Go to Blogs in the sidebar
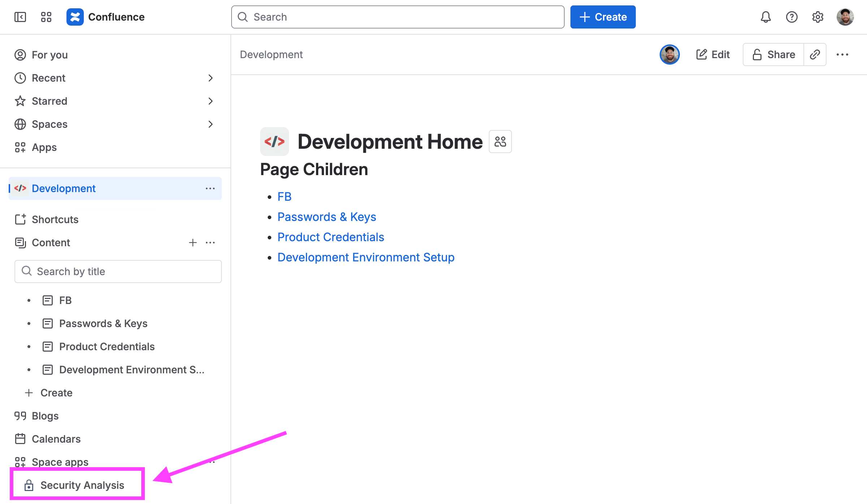Image resolution: width=867 pixels, height=504 pixels. point(45,416)
